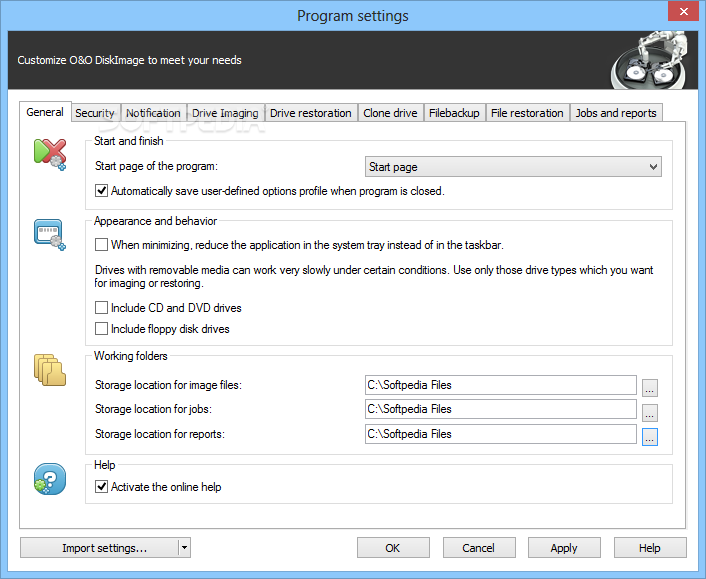Click the 'Storage location for image files:' label

pyautogui.click(x=168, y=385)
